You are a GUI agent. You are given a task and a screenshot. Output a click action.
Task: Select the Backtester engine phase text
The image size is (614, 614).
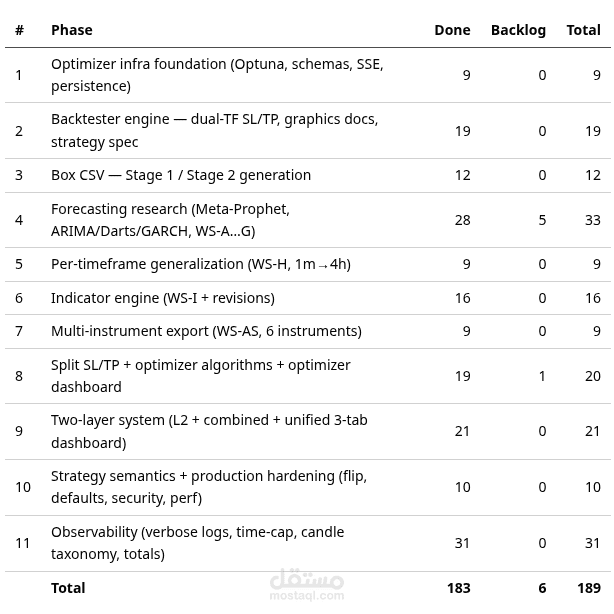[x=215, y=131]
